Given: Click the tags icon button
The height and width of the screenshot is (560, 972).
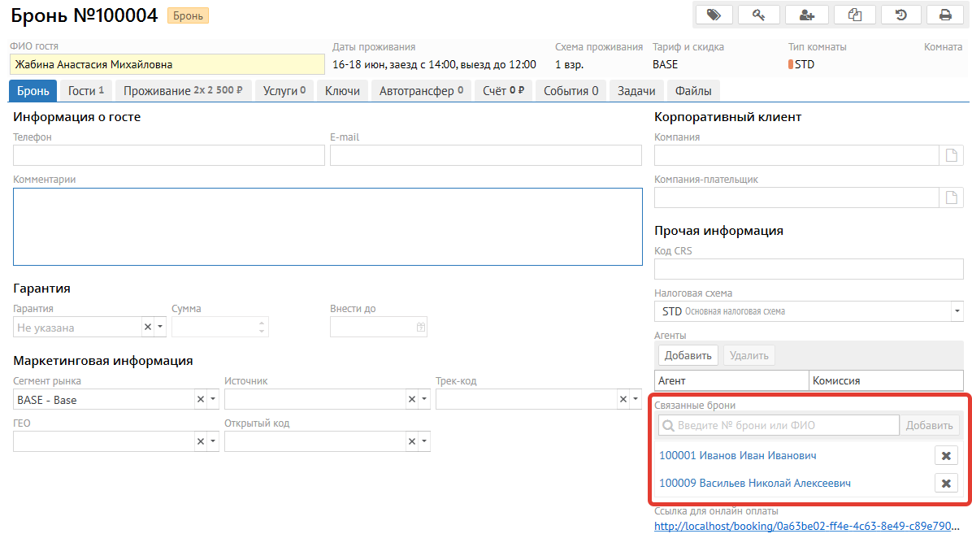Looking at the screenshot, I should coord(714,15).
